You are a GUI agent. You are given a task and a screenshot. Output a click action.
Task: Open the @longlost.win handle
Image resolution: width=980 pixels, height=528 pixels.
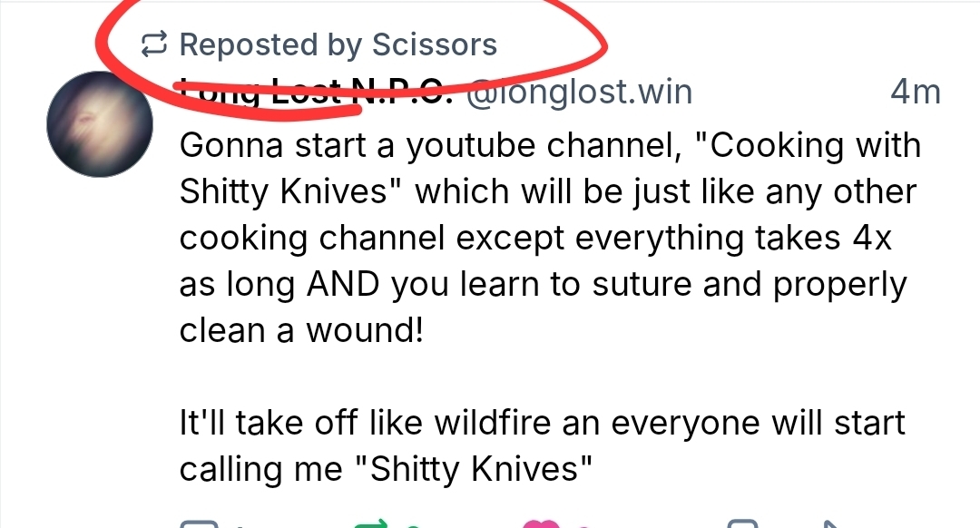click(x=578, y=93)
